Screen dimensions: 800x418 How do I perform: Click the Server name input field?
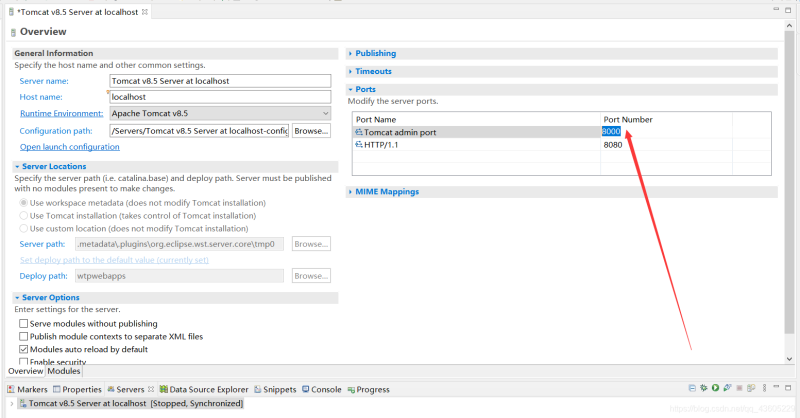(220, 81)
